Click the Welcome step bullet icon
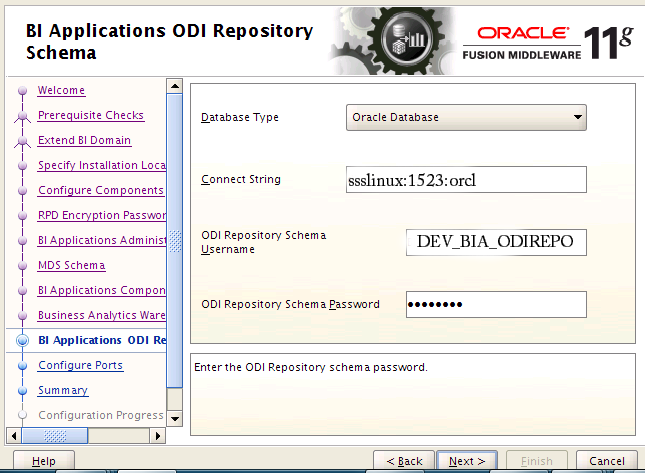 23,90
